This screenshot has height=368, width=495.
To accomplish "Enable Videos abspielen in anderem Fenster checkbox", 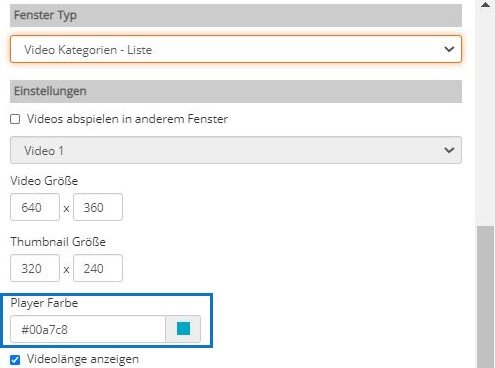I will [15, 119].
